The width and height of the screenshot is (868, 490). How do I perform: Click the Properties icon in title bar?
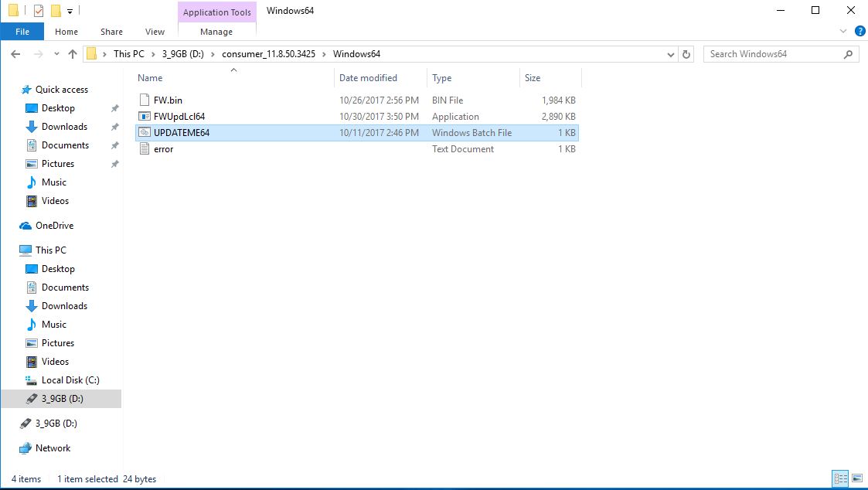pos(38,11)
